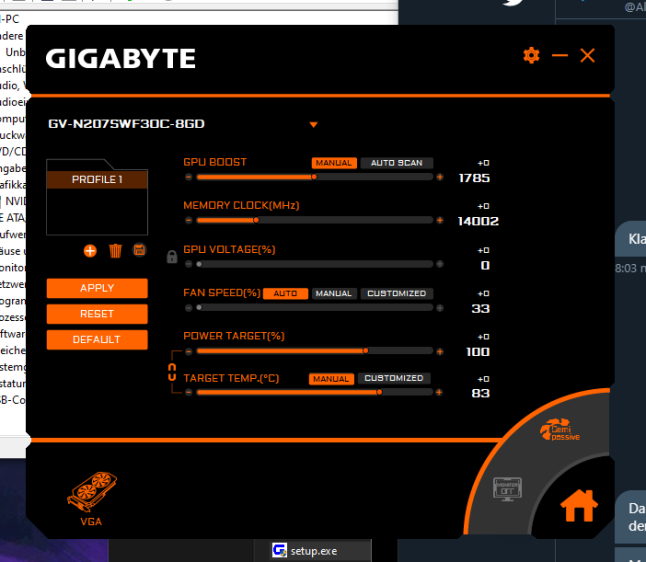This screenshot has width=646, height=562.
Task: Increase GPU Boost with plus button
Action: (440, 177)
